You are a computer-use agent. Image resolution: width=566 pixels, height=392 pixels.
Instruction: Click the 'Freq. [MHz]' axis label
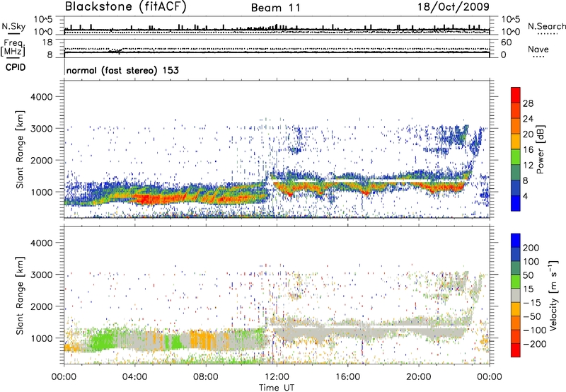(13, 48)
